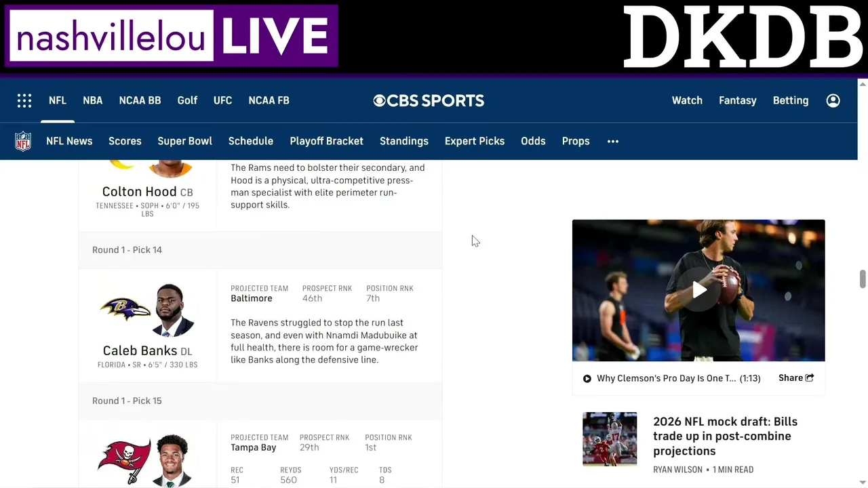Open the user account profile icon
The image size is (868, 488).
click(x=833, y=100)
